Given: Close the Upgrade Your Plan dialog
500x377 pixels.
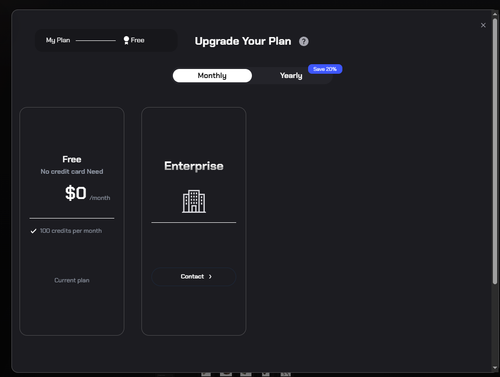Looking at the screenshot, I should (x=483, y=25).
